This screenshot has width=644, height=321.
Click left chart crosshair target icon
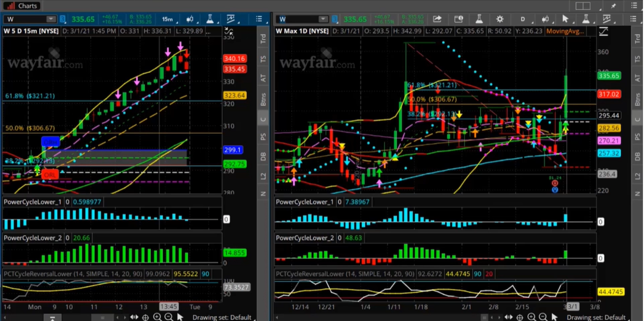(146, 317)
